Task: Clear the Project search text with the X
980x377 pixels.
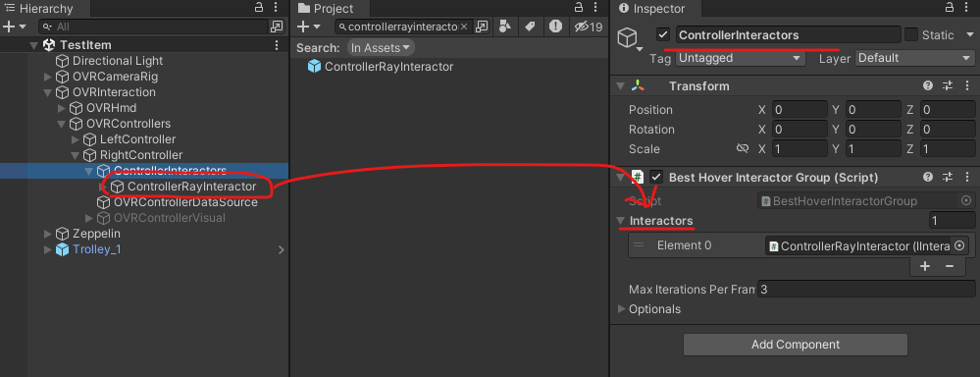Action: pyautogui.click(x=463, y=27)
